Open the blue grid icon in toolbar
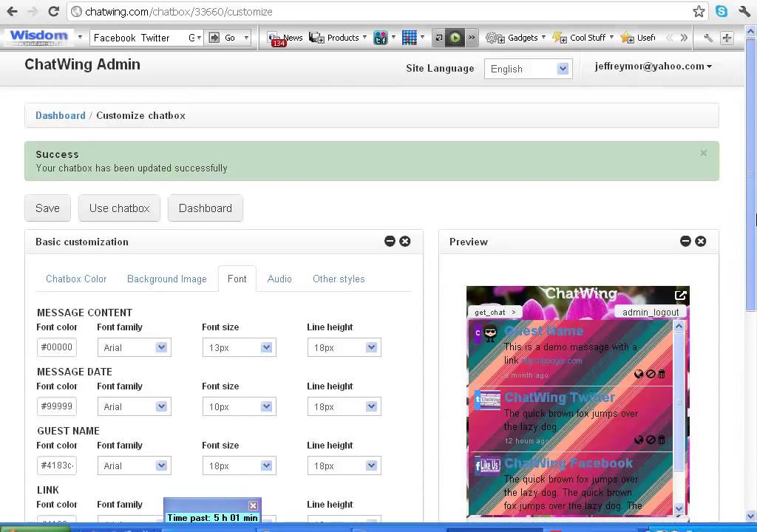 (x=410, y=38)
